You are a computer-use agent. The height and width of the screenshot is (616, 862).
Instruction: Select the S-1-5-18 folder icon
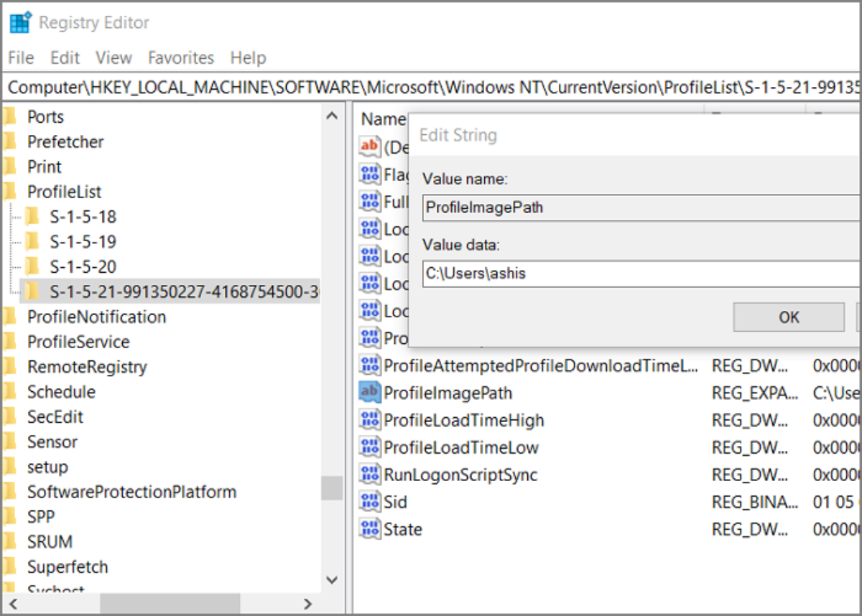click(x=32, y=217)
